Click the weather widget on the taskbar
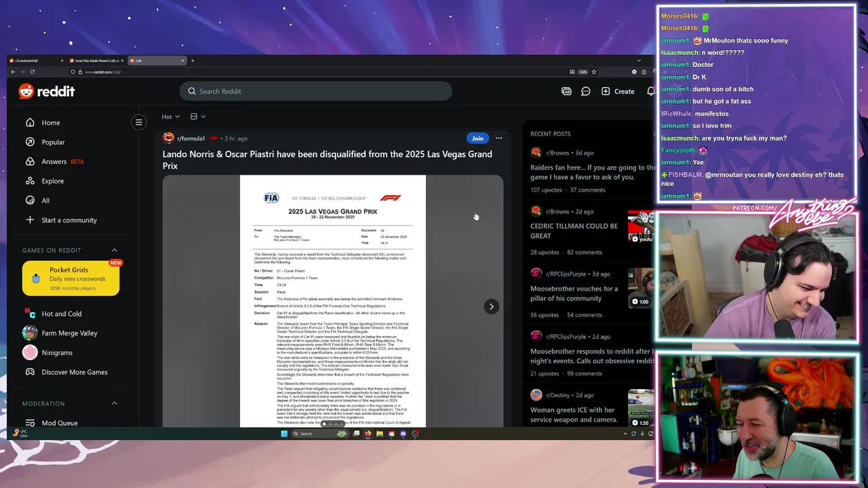The height and width of the screenshot is (488, 868). [19, 433]
